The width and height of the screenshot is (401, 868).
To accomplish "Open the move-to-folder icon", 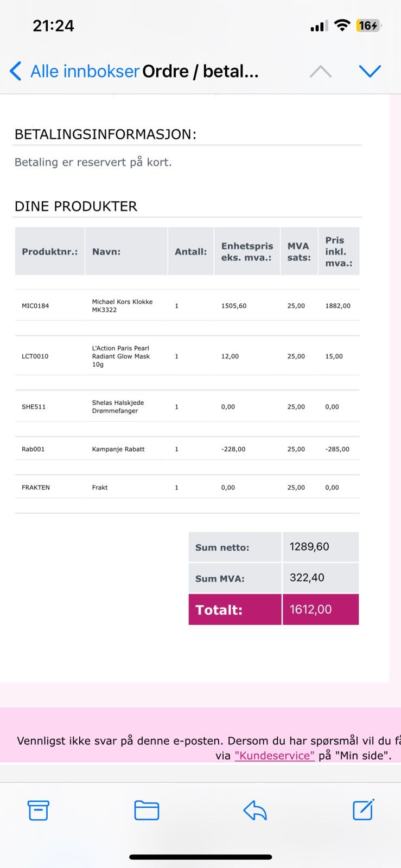I will (147, 810).
